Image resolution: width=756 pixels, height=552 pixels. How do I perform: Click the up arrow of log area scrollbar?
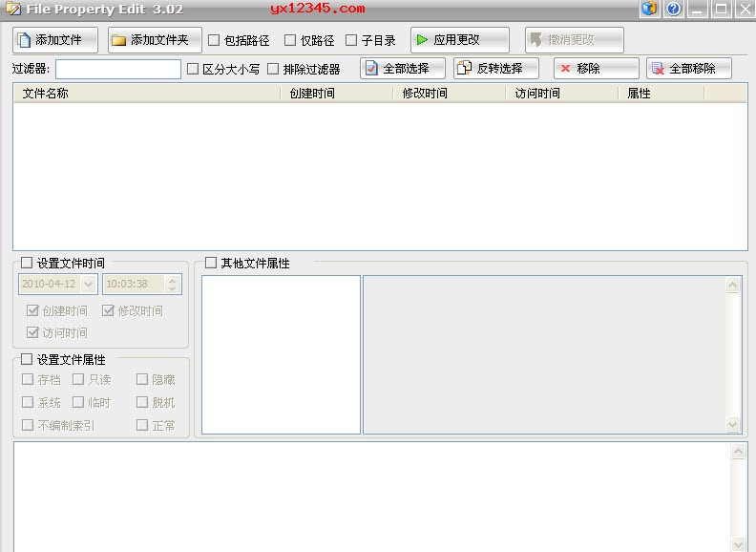tap(739, 452)
